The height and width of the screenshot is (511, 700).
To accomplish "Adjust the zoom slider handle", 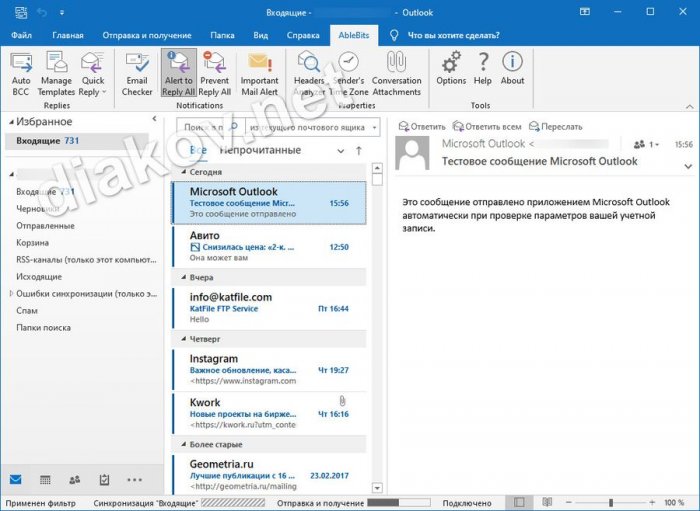I will click(x=611, y=503).
